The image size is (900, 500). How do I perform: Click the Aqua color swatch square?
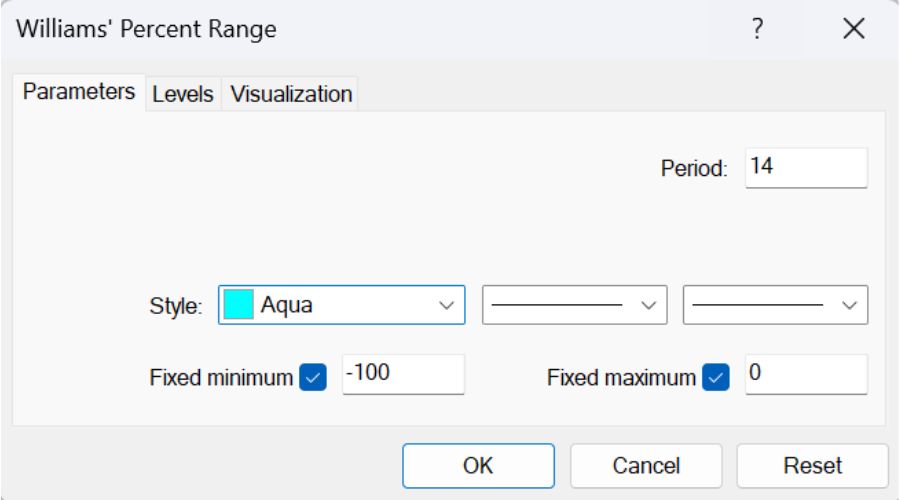(x=238, y=306)
